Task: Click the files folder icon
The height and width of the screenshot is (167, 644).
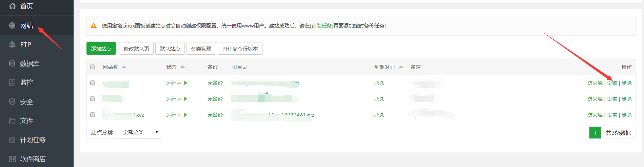Action: tap(12, 121)
